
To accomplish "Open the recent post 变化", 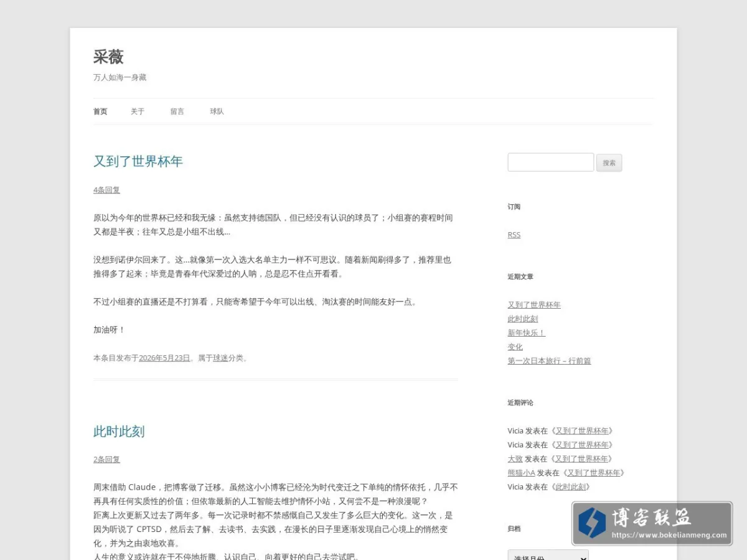I will click(x=515, y=347).
